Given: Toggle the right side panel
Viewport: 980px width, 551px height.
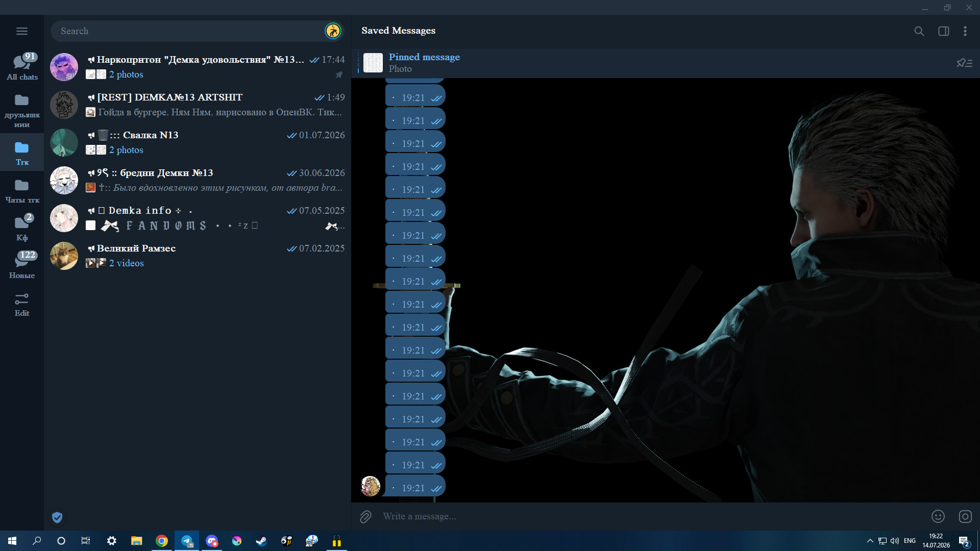Looking at the screenshot, I should 943,31.
